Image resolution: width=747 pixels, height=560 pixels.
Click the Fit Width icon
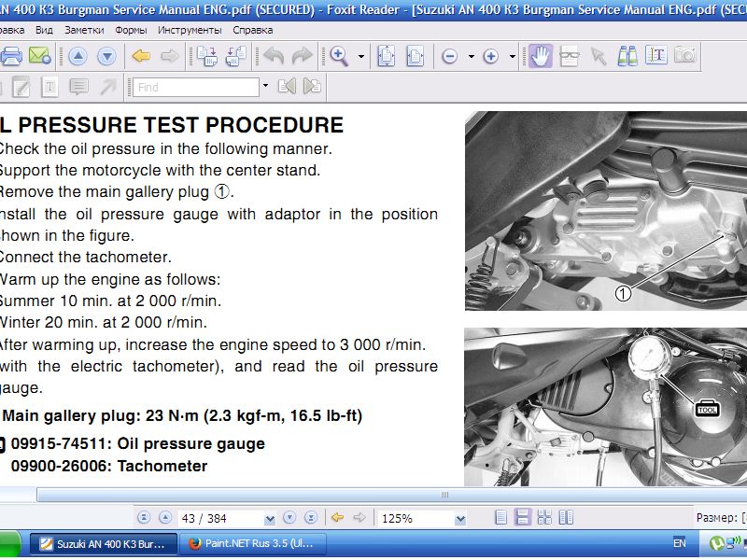click(415, 56)
